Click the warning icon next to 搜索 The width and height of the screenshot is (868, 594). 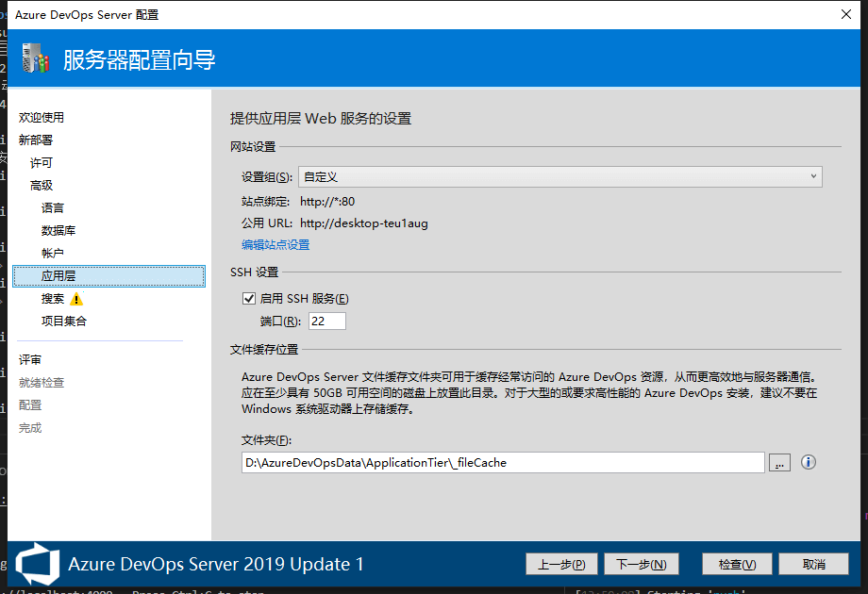tap(76, 299)
